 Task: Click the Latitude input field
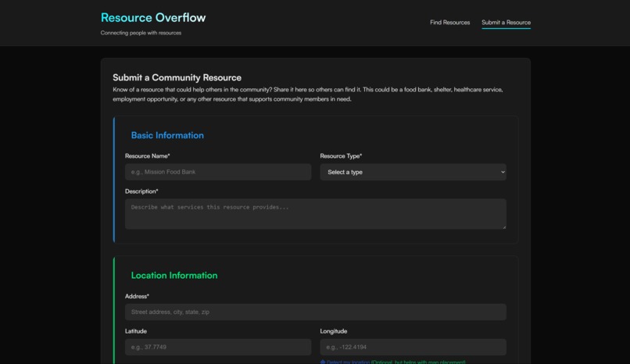218,347
